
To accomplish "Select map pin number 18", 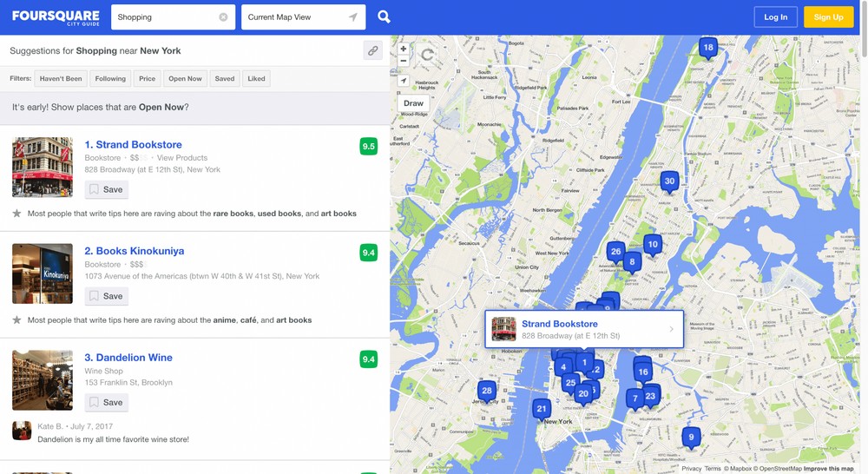I will coord(708,48).
